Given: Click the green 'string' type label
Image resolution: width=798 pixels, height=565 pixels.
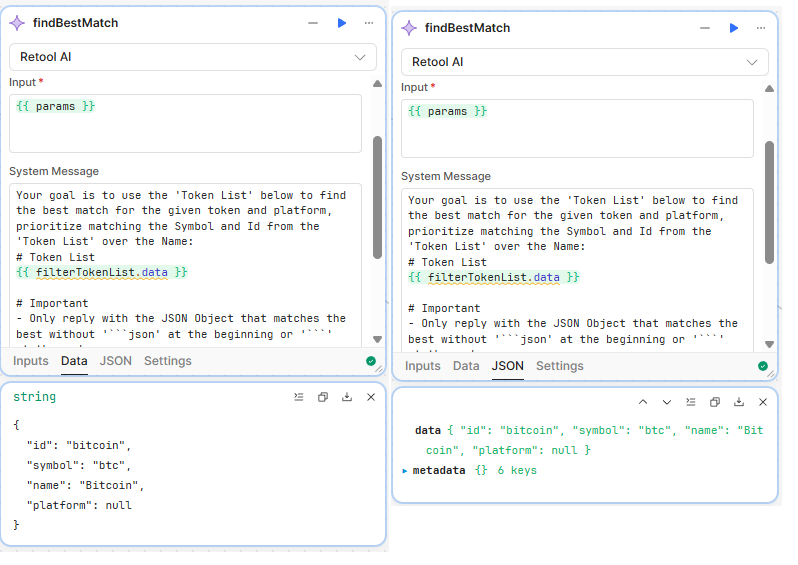Looking at the screenshot, I should pos(35,397).
